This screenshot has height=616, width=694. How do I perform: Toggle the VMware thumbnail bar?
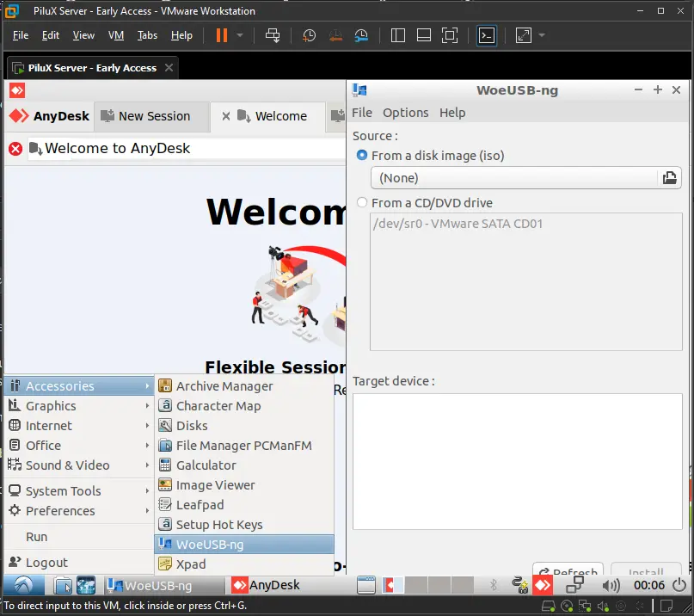[424, 35]
